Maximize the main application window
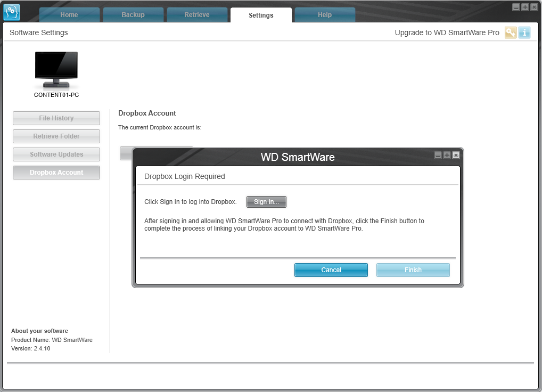Image resolution: width=542 pixels, height=392 pixels. point(525,7)
